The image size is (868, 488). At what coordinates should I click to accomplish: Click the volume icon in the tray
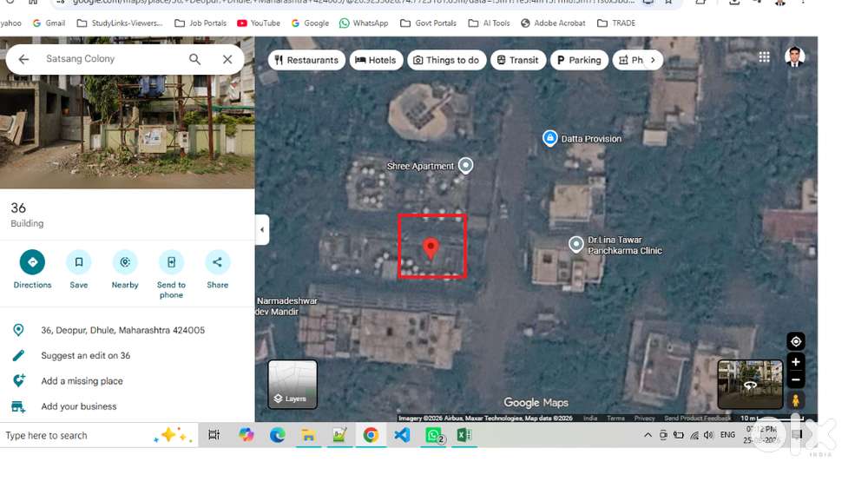tap(708, 435)
